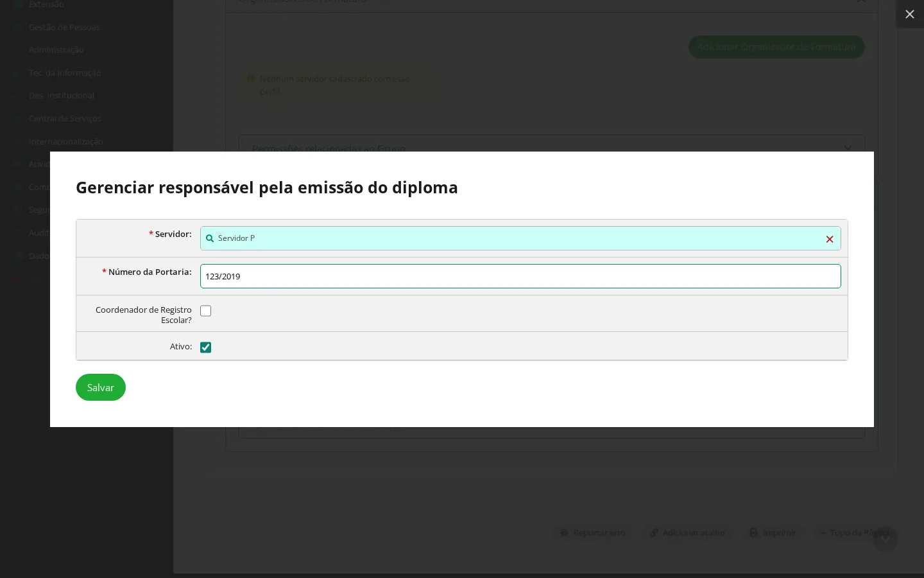Close the dialog with the top-right X
The image size is (924, 578).
pyautogui.click(x=910, y=14)
